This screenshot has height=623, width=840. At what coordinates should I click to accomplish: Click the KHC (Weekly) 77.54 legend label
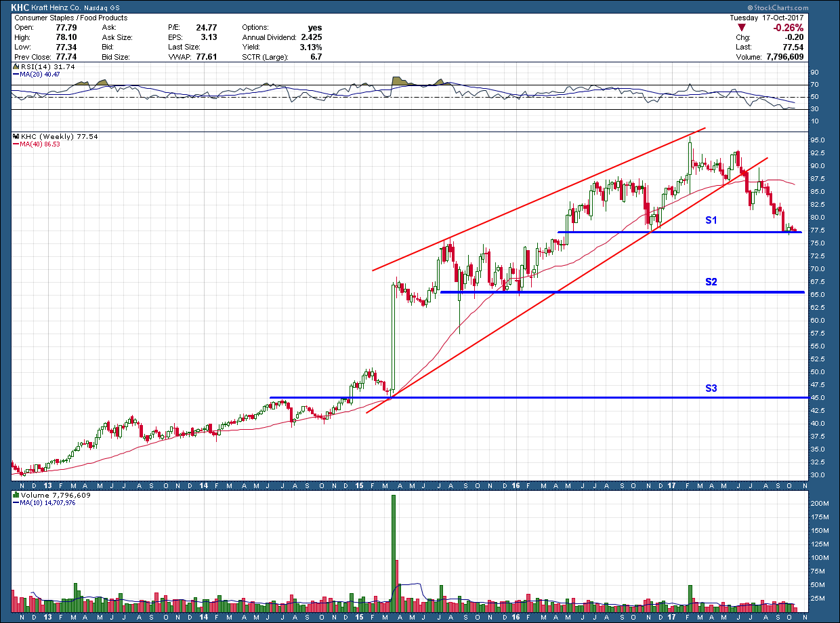coord(59,137)
